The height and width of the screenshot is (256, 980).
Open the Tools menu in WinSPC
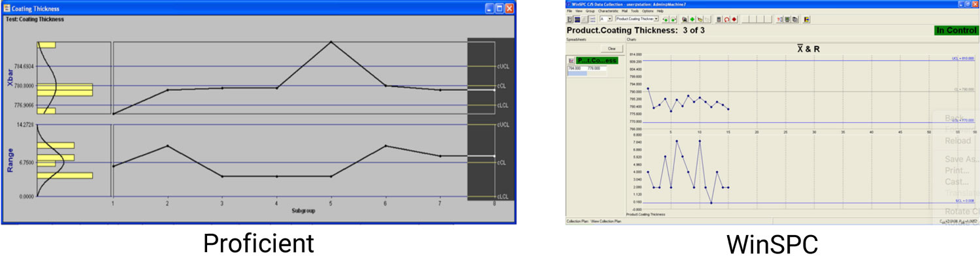634,11
